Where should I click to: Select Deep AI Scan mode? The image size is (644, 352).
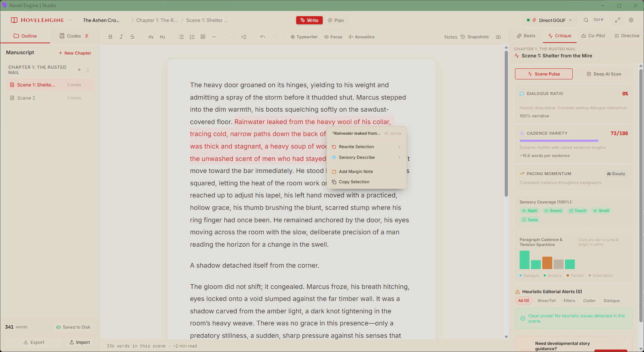[x=604, y=74]
